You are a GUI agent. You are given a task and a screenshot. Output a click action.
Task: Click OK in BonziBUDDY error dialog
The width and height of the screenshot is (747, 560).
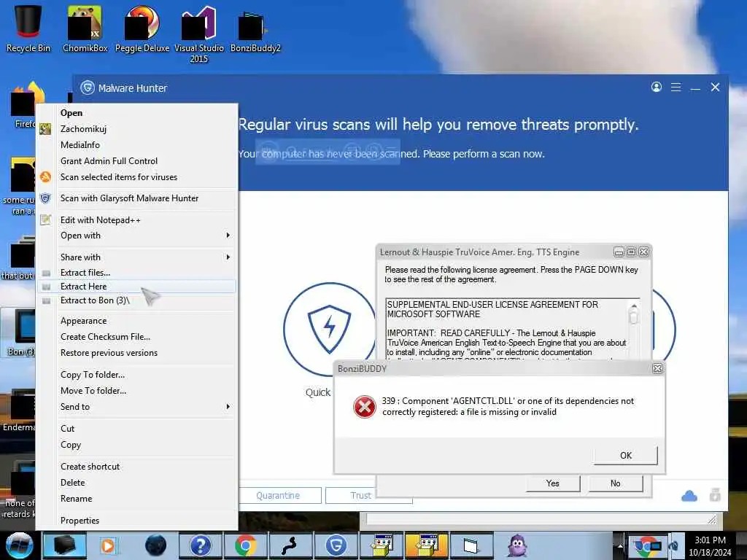click(625, 455)
